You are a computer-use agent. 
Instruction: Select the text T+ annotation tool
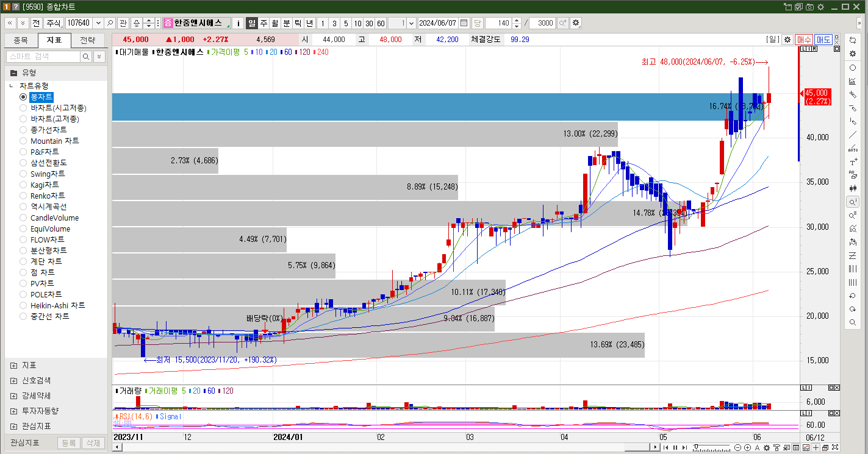point(853,162)
